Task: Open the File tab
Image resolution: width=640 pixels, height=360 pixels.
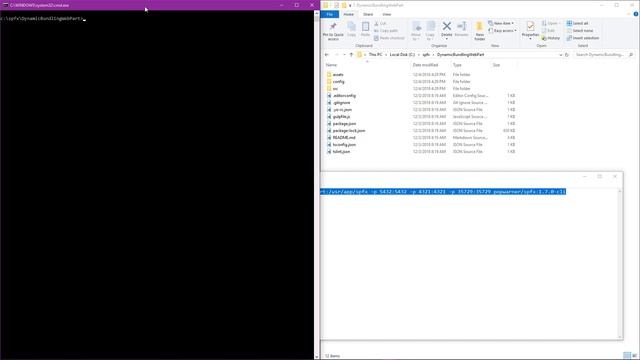Action: [329, 14]
